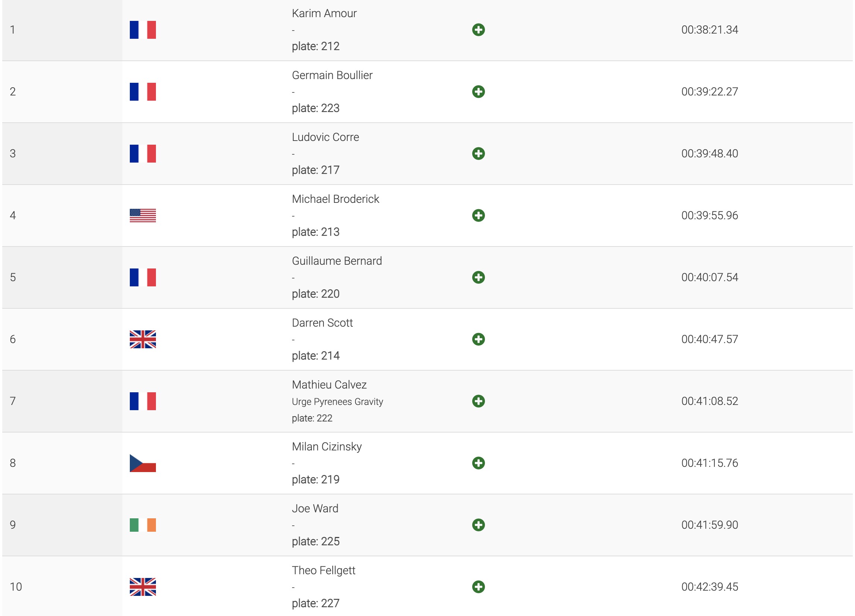The width and height of the screenshot is (855, 616).
Task: Click the Urge Pyrenees Gravity team name
Action: (337, 402)
